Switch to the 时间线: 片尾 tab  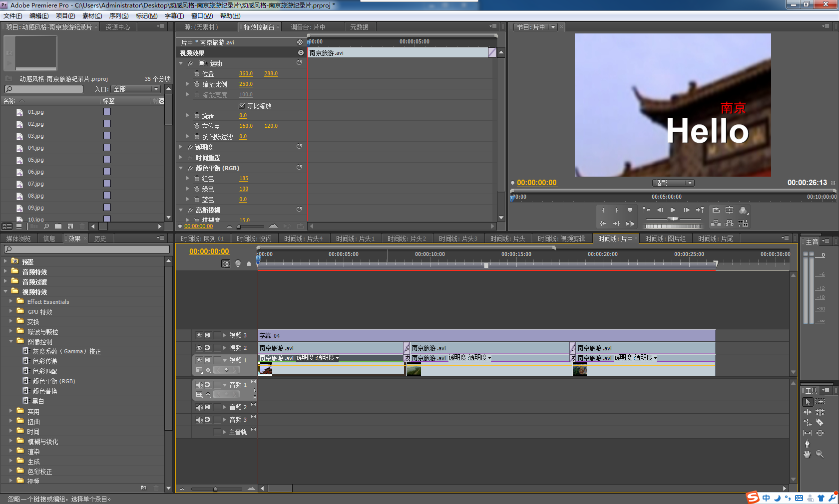click(715, 239)
